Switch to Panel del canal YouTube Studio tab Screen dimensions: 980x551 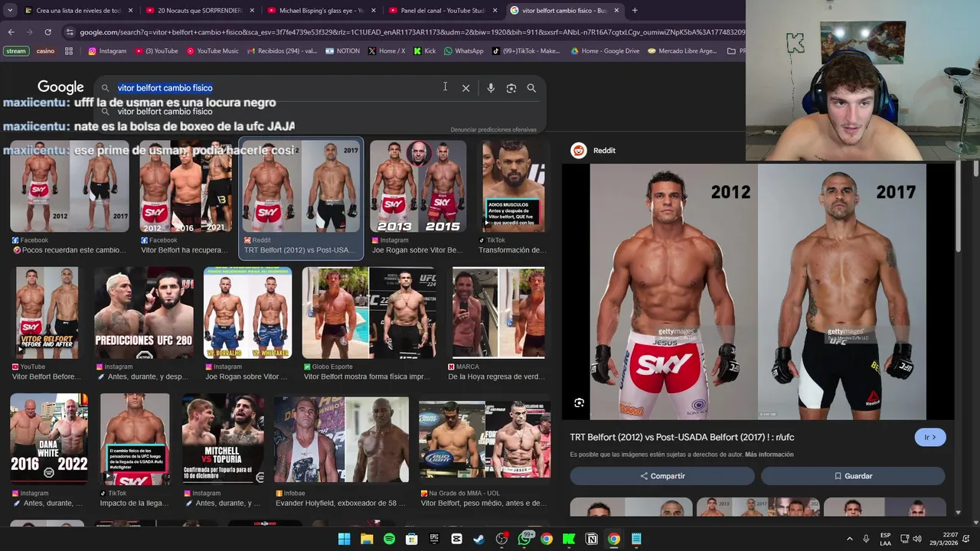443,11
